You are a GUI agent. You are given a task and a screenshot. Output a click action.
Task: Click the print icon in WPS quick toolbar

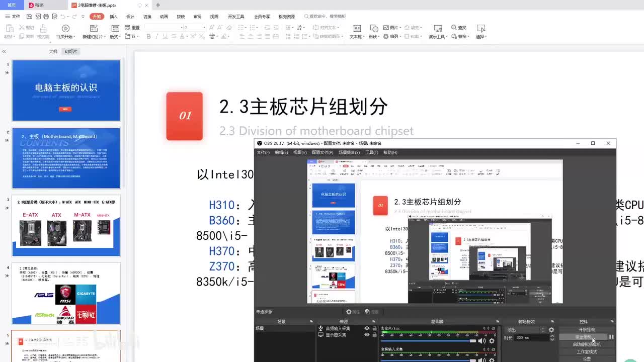(46, 17)
